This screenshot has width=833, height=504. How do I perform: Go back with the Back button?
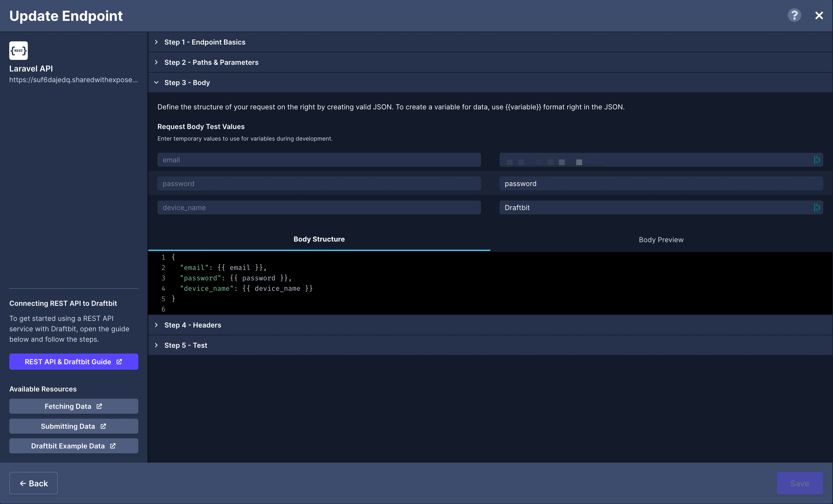34,483
